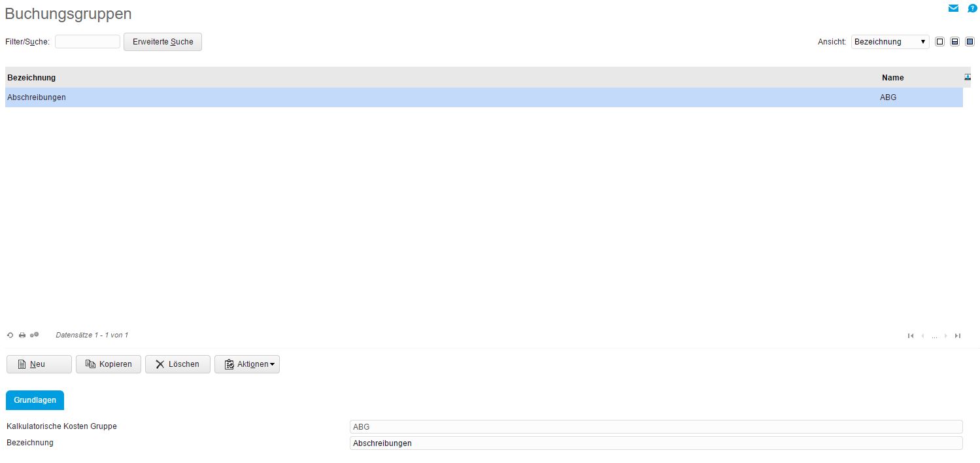Click the page ellipsis in pagination
980x463 pixels.
[x=934, y=336]
